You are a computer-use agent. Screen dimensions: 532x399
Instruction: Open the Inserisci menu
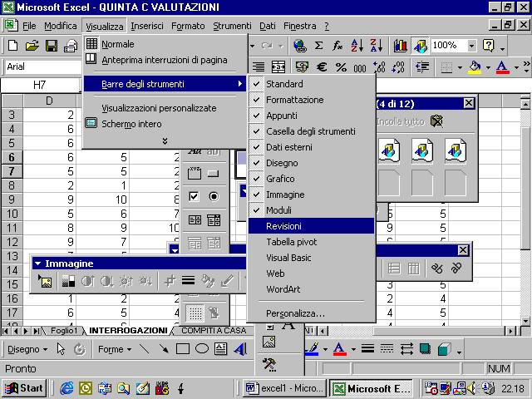[x=147, y=26]
